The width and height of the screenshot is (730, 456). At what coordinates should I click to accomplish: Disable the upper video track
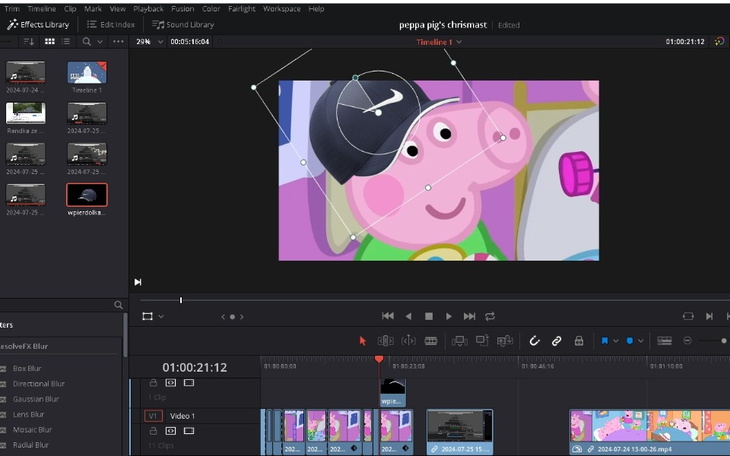[x=189, y=382]
